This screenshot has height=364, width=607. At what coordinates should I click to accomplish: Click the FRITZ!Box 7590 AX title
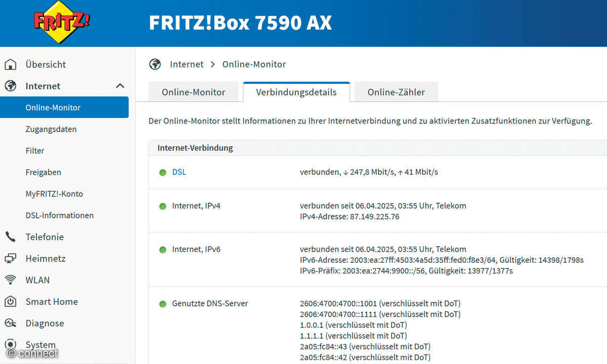click(240, 23)
